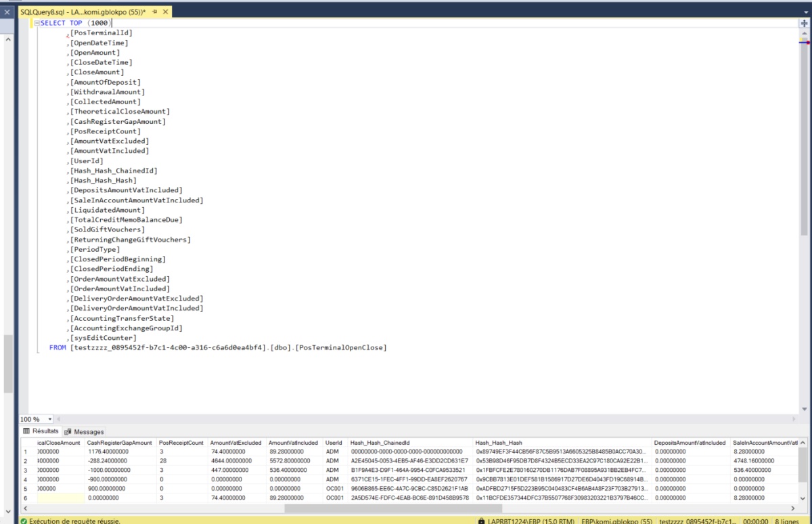Select cell value 4644.00000000
Image resolution: width=812 pixels, height=524 pixels.
[x=236, y=461]
